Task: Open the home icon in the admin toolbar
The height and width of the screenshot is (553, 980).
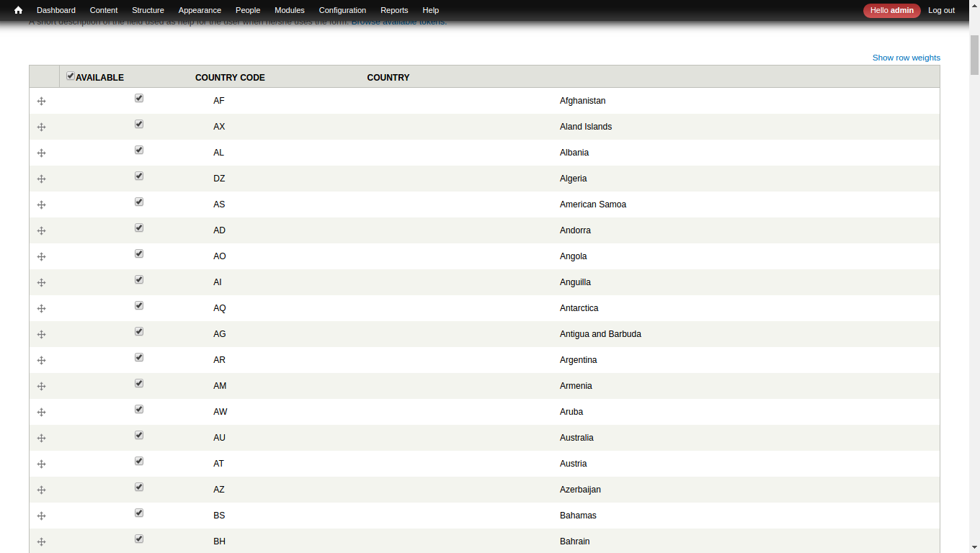Action: coord(17,10)
